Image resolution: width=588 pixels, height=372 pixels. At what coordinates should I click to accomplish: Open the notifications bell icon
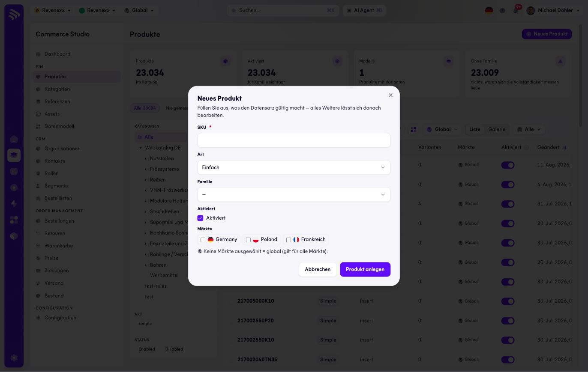516,10
